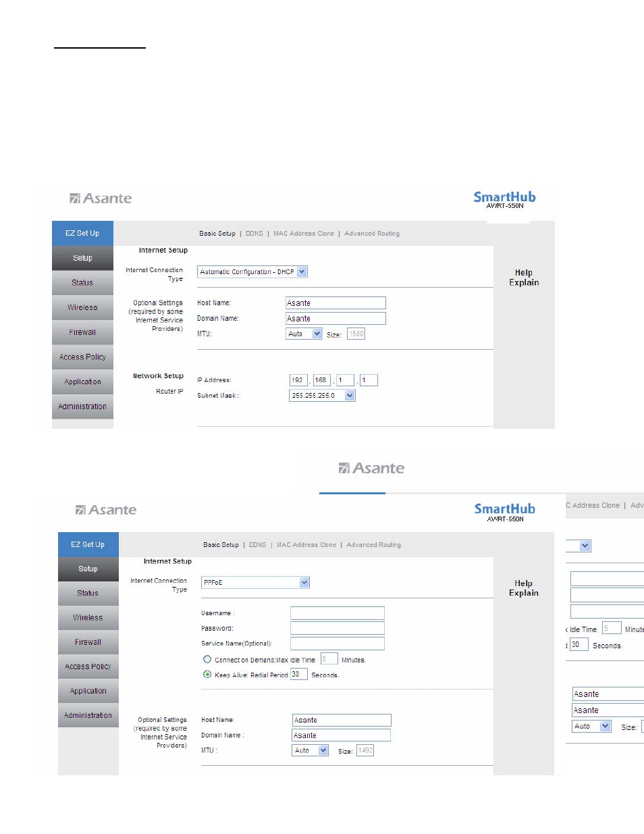Click Host Name field in lower page
The height and width of the screenshot is (834, 644).
point(342,721)
